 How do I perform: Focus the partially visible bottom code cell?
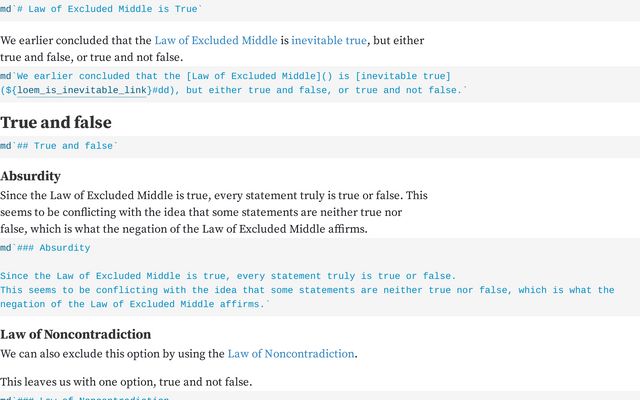point(320,397)
